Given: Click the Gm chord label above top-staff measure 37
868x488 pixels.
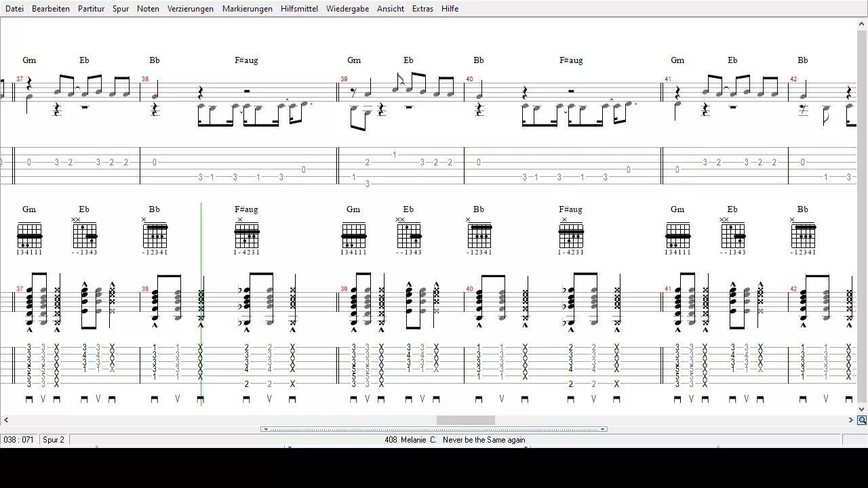Looking at the screenshot, I should [x=29, y=60].
